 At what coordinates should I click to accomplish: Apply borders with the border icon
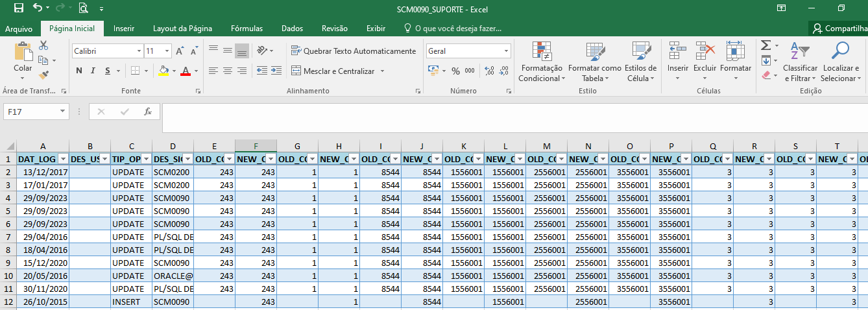pos(135,71)
